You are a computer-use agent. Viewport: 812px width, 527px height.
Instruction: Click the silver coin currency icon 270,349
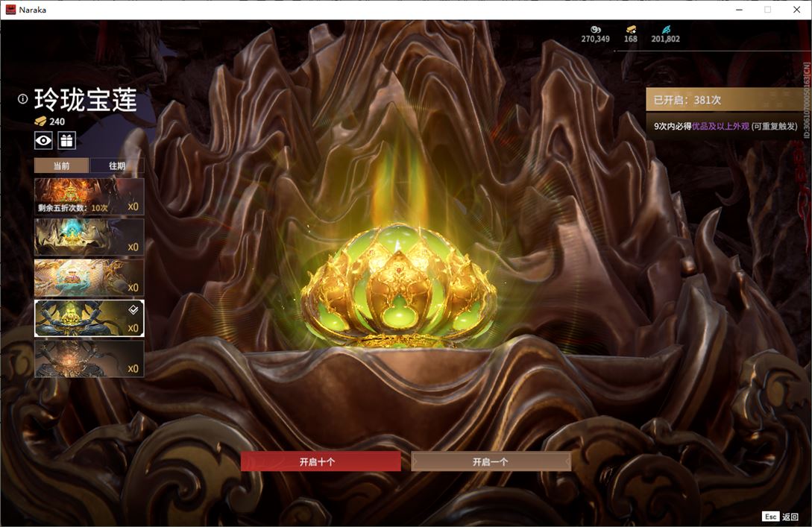[x=596, y=30]
